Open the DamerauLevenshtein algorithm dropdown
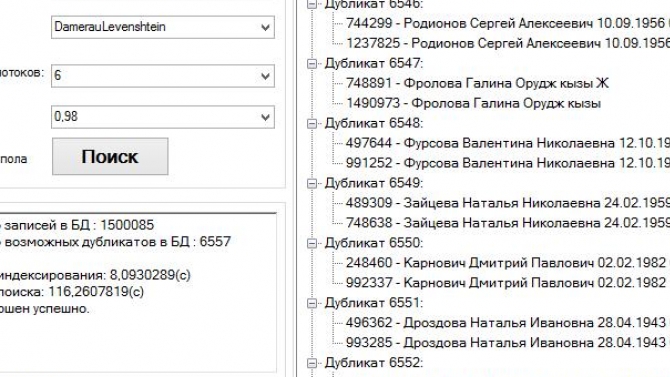This screenshot has height=377, width=670. tap(162, 27)
